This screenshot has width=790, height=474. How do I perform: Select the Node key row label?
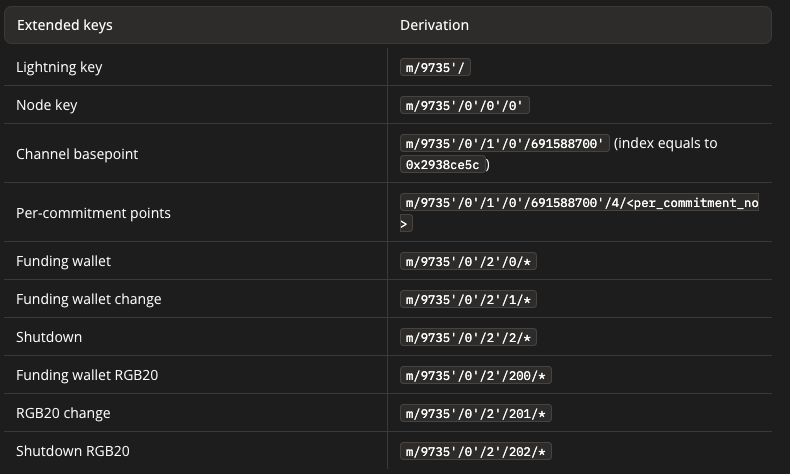tap(46, 105)
